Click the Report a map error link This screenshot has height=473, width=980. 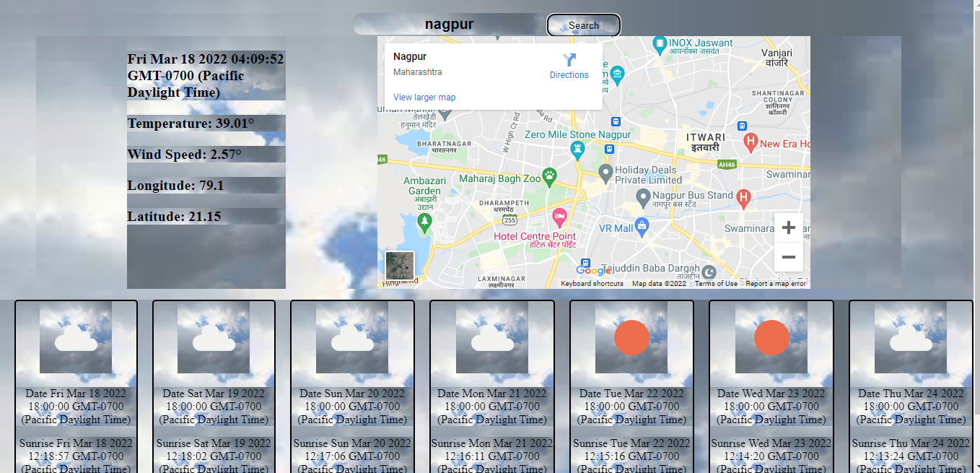[x=775, y=284]
